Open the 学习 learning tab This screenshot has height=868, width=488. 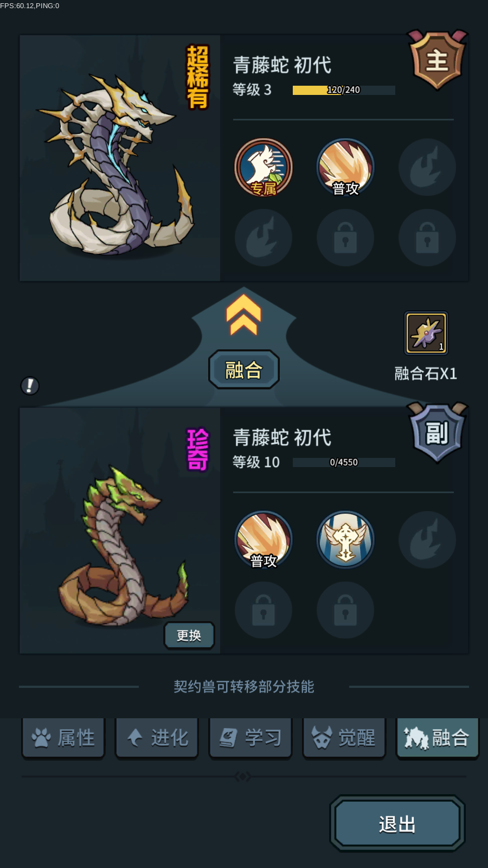tap(251, 738)
